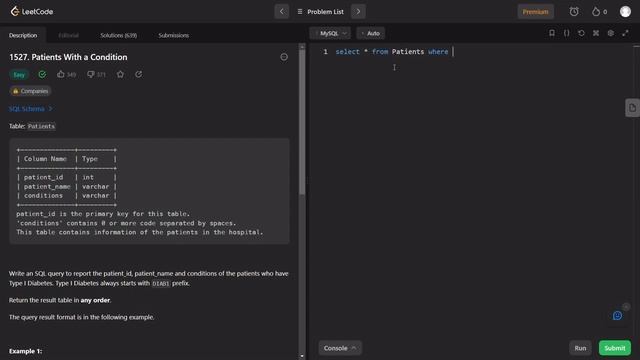Click the 'conditions' column row
The image size is (640, 360).
(x=67, y=196)
